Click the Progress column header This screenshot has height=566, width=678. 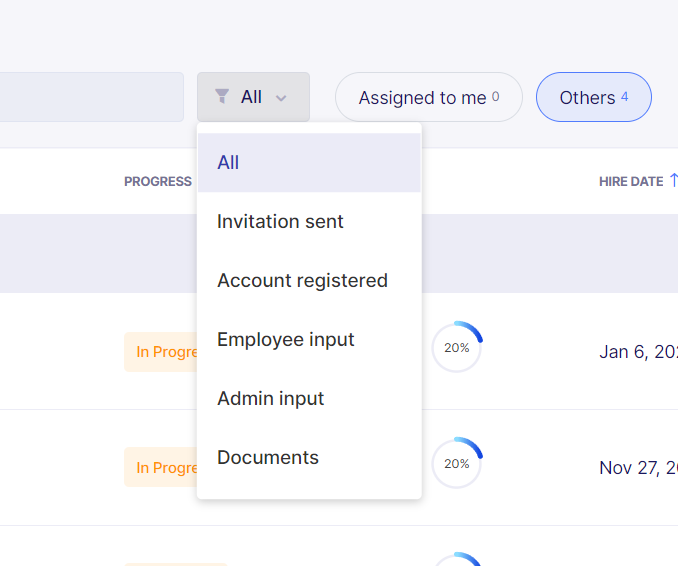click(158, 182)
